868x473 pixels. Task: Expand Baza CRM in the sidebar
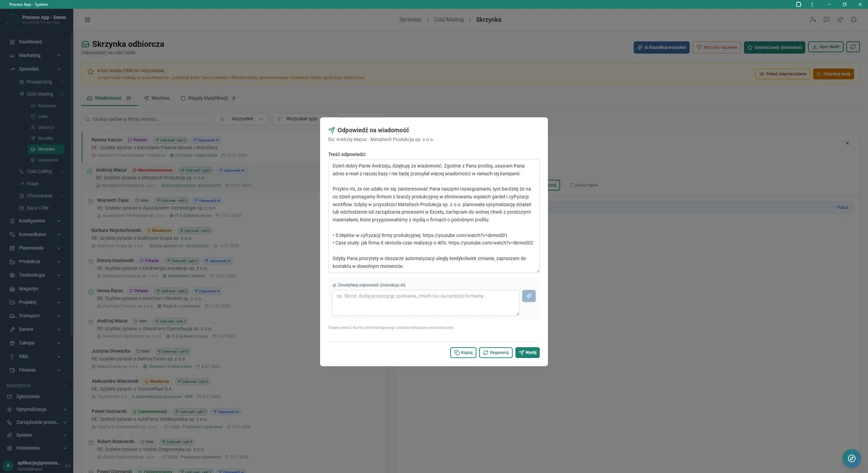click(x=41, y=208)
